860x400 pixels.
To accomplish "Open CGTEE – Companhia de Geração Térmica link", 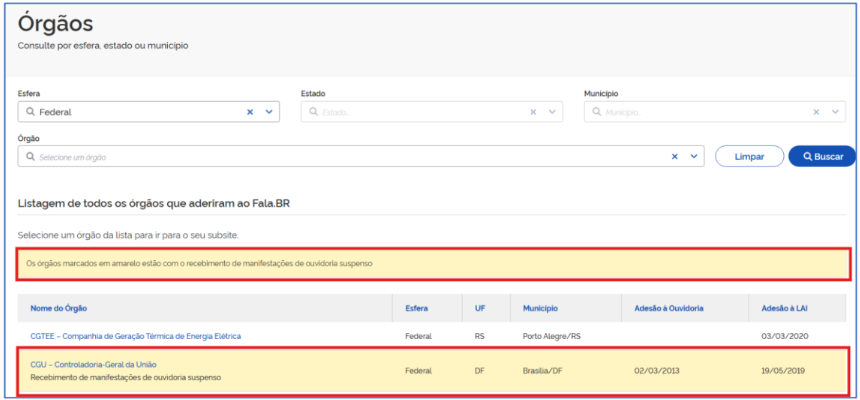I will 135,336.
